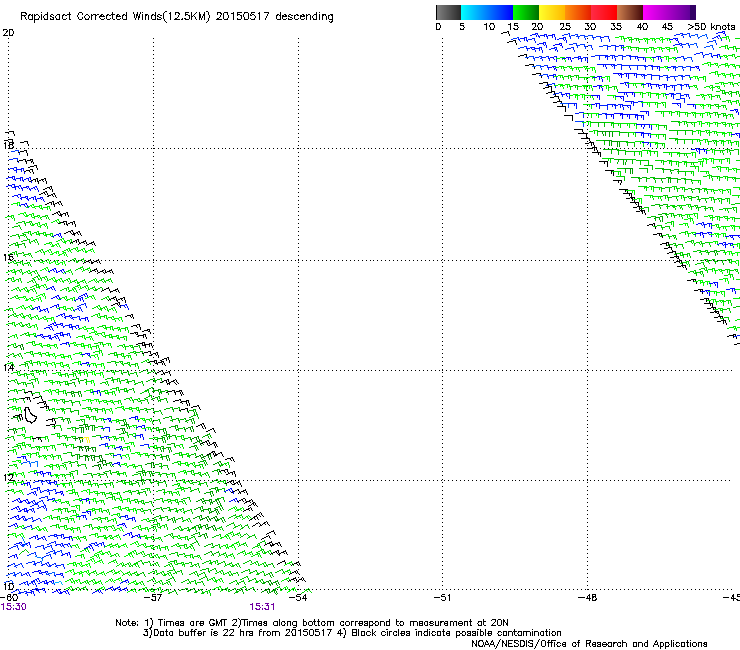Click the green 15–20 knots color segment
The width and height of the screenshot is (740, 650).
click(526, 12)
